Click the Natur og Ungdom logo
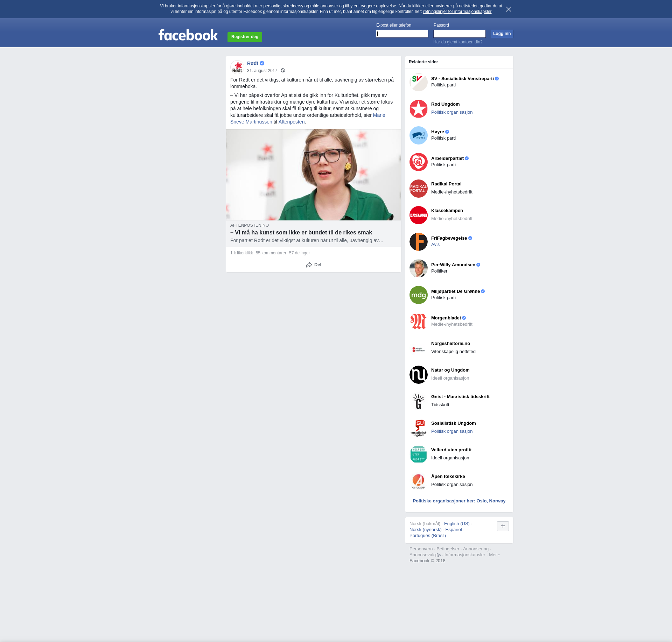 coord(418,375)
